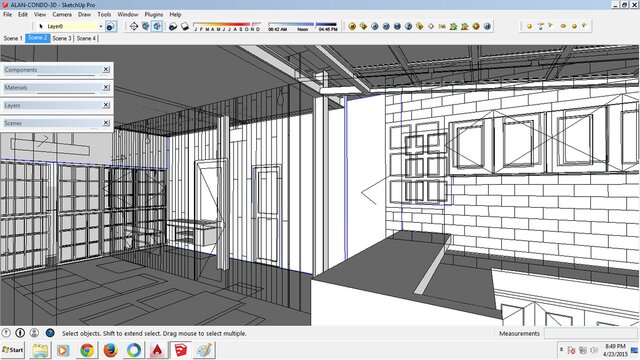
Task: Toggle Show/Hide Shadows button
Action: 185,27
